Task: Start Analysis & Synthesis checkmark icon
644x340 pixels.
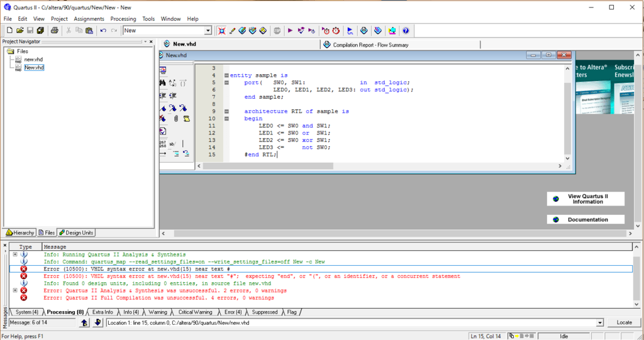Action: tap(301, 30)
